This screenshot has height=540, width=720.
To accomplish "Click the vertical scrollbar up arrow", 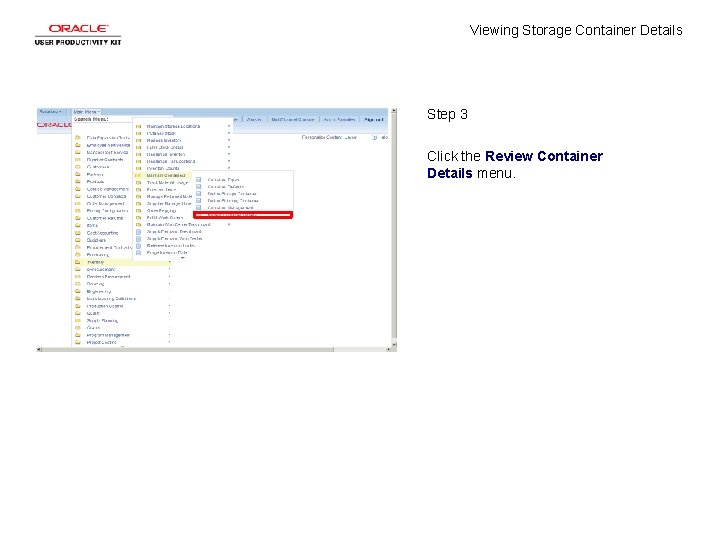I will tap(394, 111).
